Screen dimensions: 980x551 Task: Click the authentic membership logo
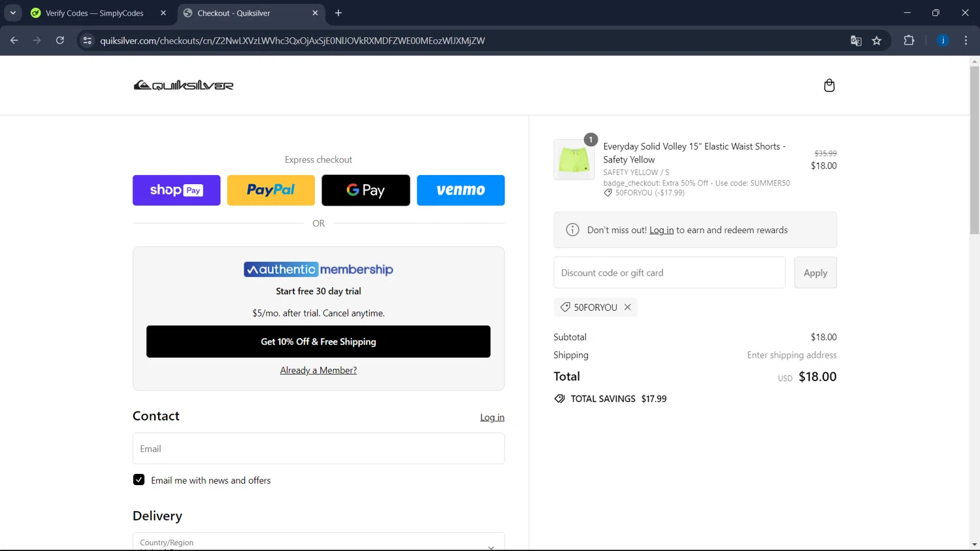[318, 270]
